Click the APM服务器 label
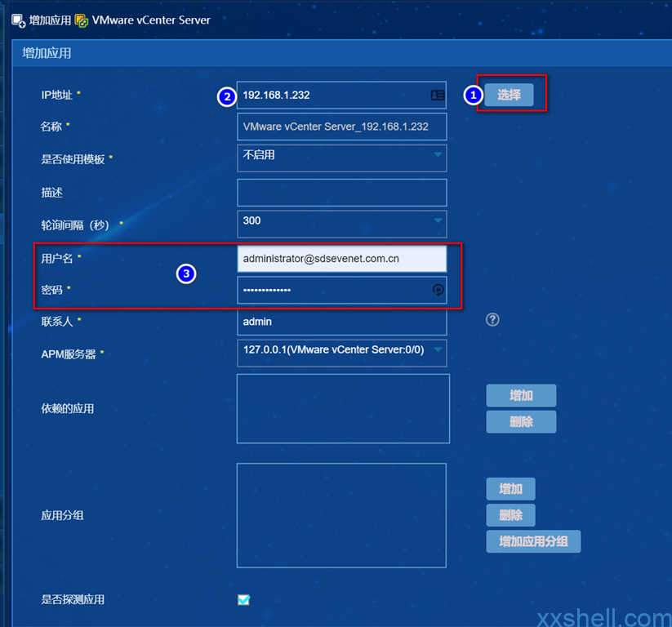The image size is (672, 627). pyautogui.click(x=69, y=354)
